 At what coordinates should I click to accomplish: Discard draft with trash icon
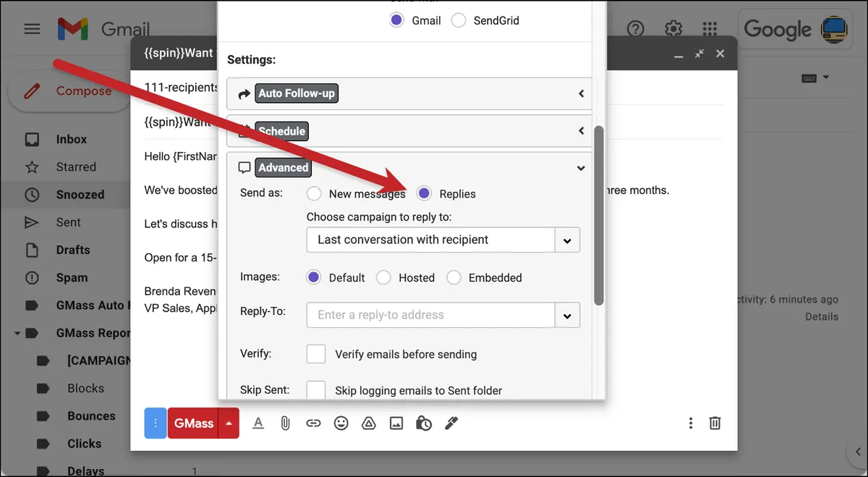click(x=715, y=423)
